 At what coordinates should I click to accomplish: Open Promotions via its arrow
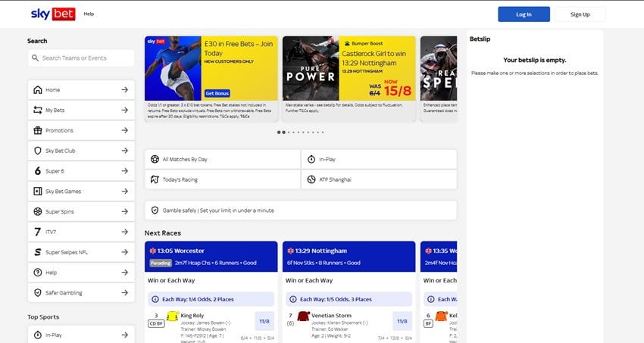tap(125, 130)
